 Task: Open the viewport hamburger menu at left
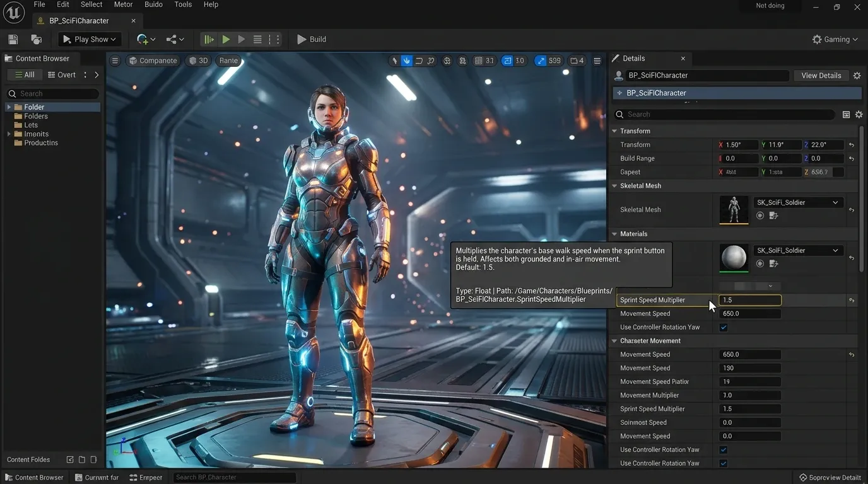pyautogui.click(x=115, y=60)
